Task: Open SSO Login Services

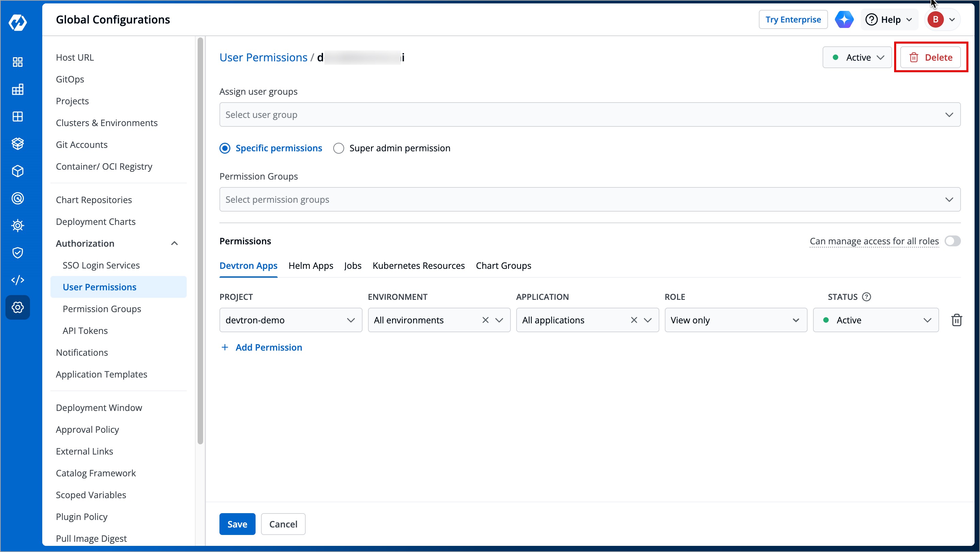Action: tap(101, 265)
